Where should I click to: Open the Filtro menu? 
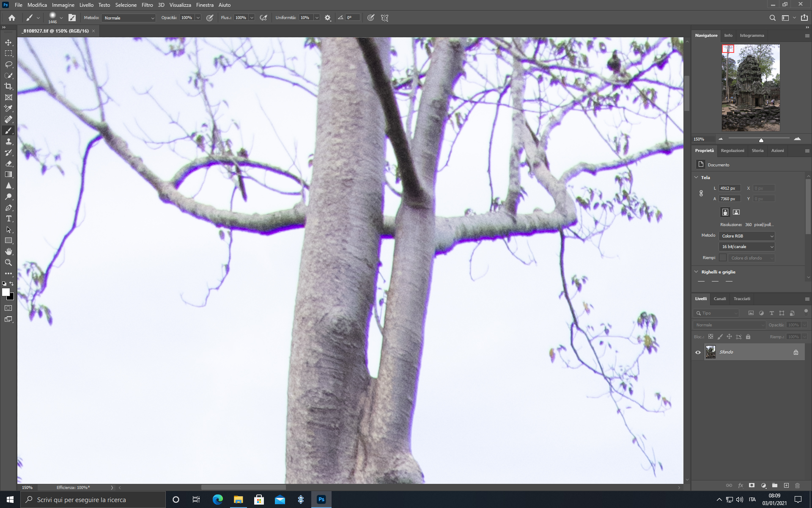pyautogui.click(x=147, y=5)
